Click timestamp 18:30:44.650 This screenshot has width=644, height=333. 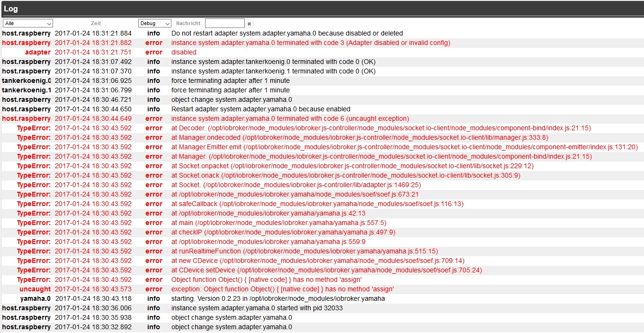point(93,109)
